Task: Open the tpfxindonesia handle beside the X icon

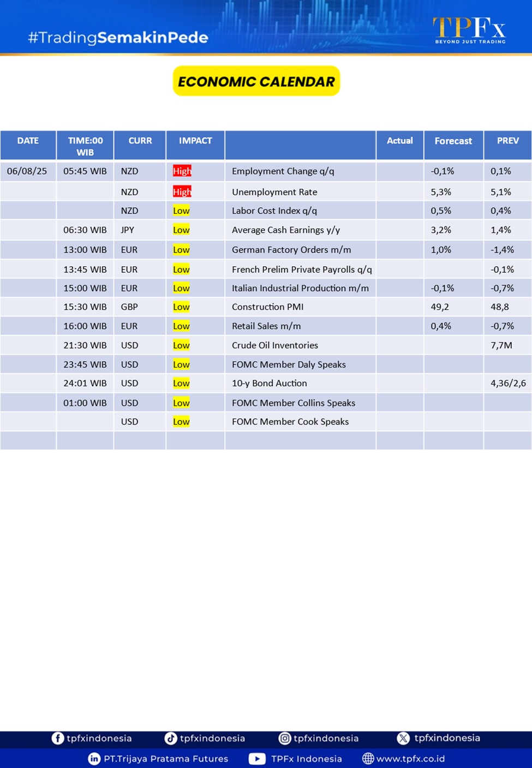Action: click(447, 738)
